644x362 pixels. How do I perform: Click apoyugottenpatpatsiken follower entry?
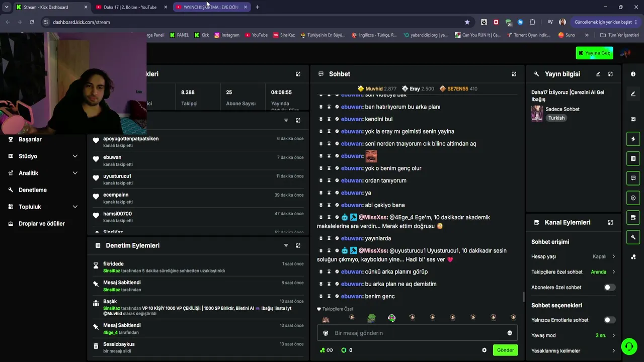tap(198, 142)
